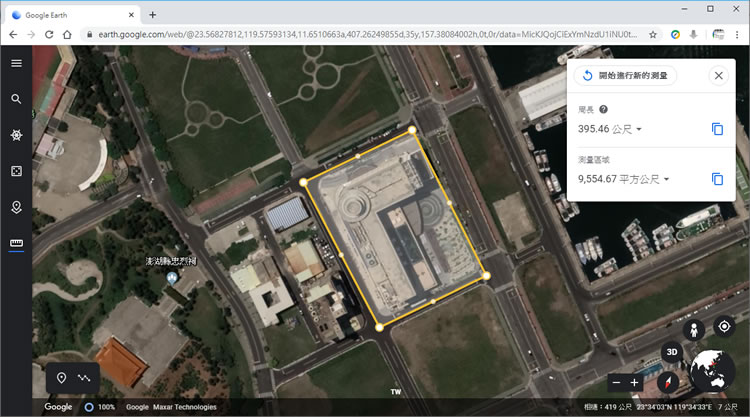
Task: Click the Google logo on map footer
Action: click(x=58, y=406)
